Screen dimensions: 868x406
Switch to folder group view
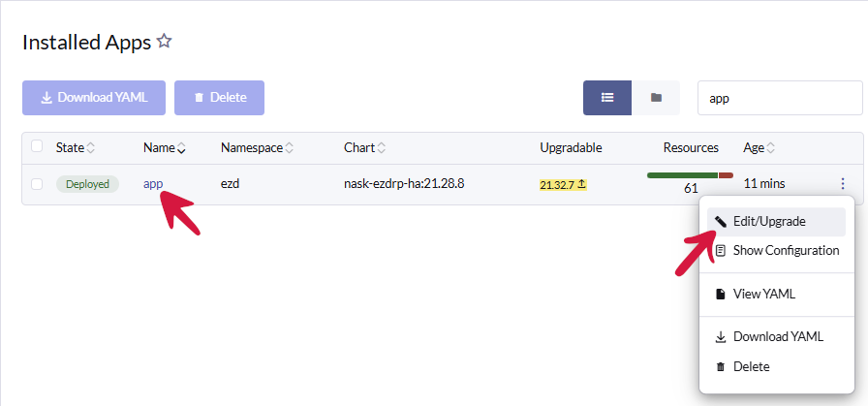656,98
